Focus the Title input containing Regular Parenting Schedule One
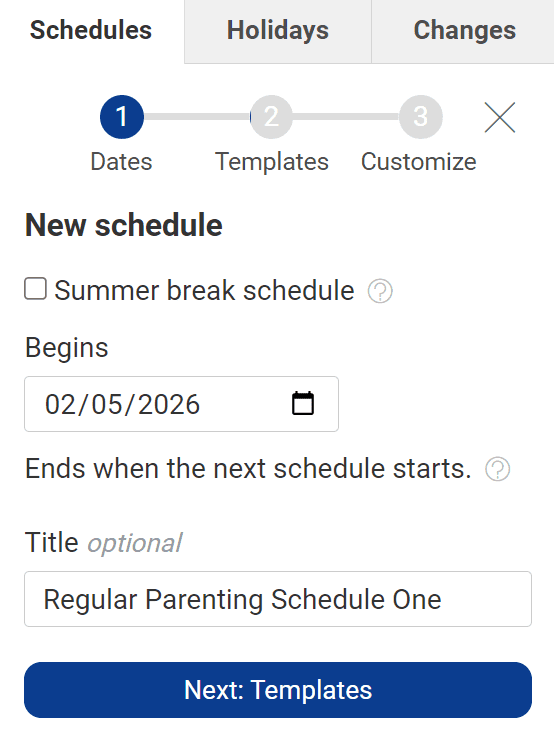Image resolution: width=554 pixels, height=741 pixels. [x=278, y=599]
